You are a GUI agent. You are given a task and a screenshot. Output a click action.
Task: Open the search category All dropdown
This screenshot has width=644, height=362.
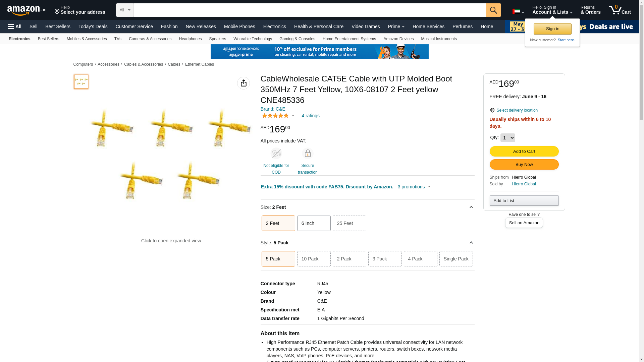125,10
